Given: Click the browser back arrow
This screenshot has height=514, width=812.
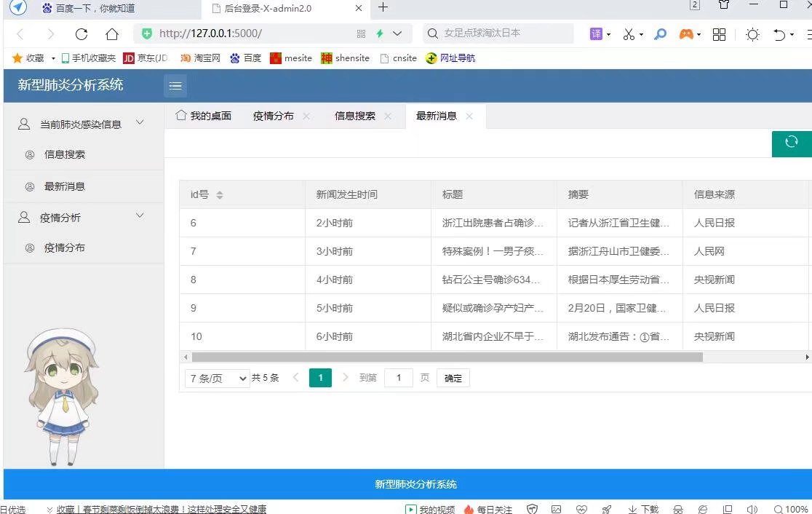Looking at the screenshot, I should (x=20, y=34).
